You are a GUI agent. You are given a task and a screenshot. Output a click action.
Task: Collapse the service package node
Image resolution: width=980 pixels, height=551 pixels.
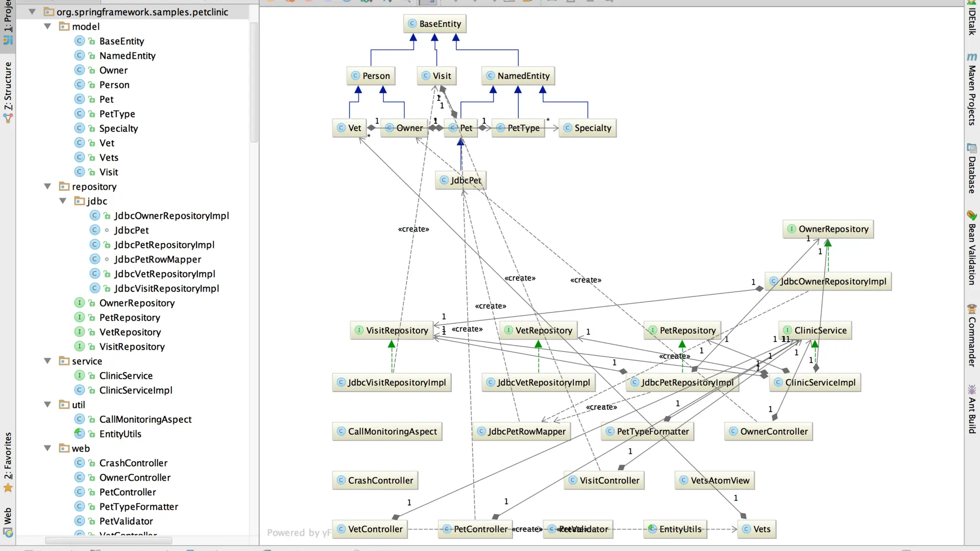pyautogui.click(x=47, y=361)
